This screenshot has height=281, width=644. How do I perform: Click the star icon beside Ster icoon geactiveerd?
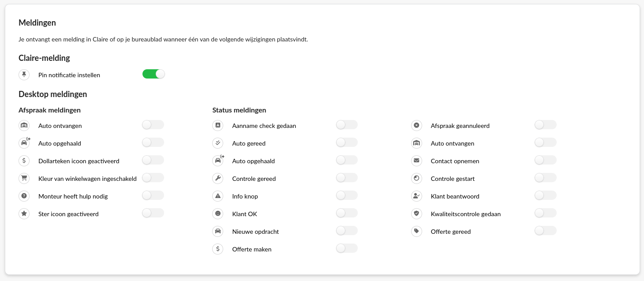(x=24, y=214)
